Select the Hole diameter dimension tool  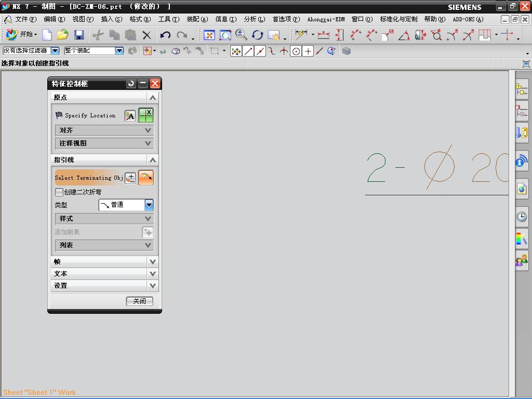pyautogui.click(x=436, y=35)
